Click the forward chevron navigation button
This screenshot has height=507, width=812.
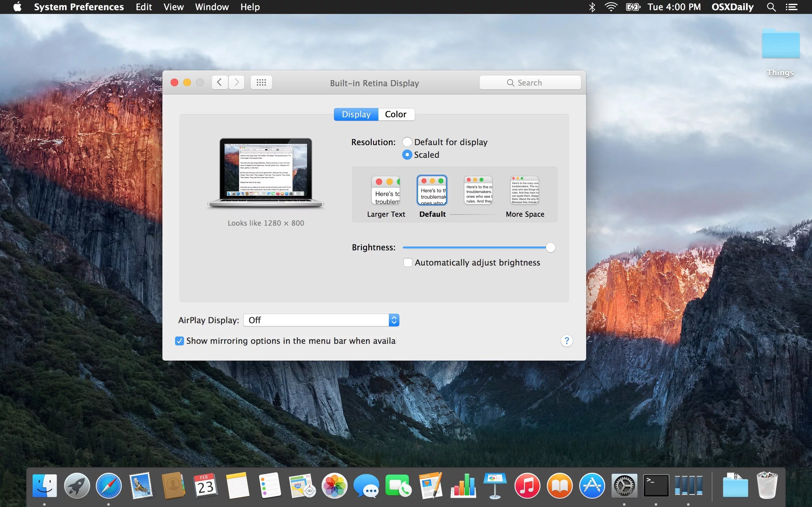coord(237,82)
